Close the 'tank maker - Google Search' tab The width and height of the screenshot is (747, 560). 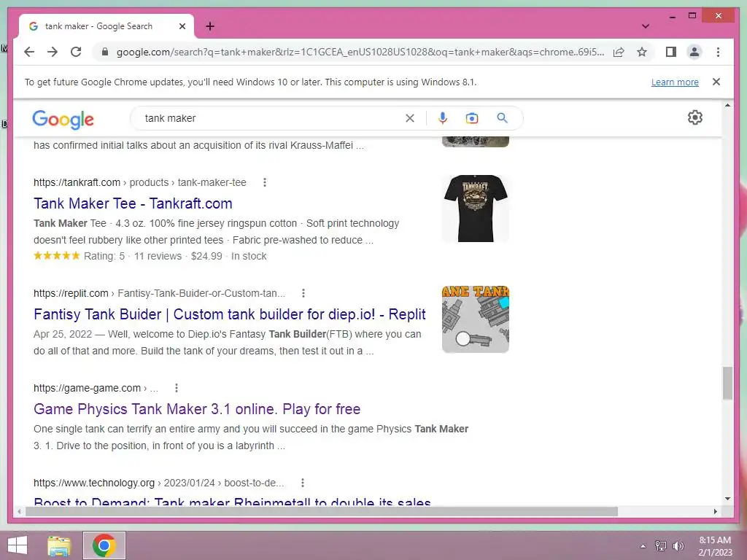point(182,26)
